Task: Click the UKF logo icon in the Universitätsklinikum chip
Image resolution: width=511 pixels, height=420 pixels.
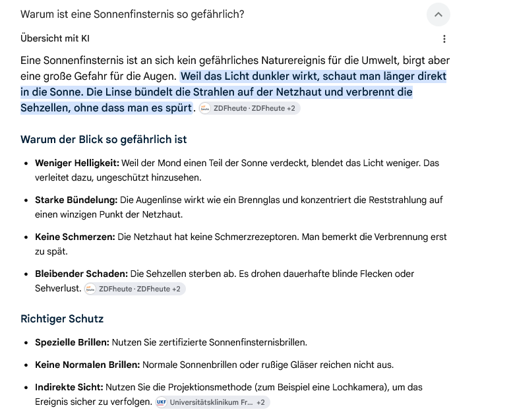Action: click(162, 402)
